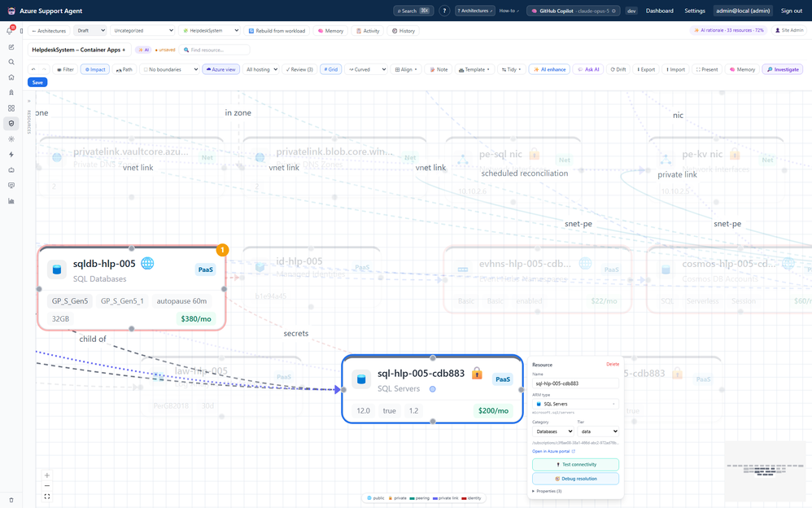Expand the Properties (3) section
812x508 pixels.
547,491
